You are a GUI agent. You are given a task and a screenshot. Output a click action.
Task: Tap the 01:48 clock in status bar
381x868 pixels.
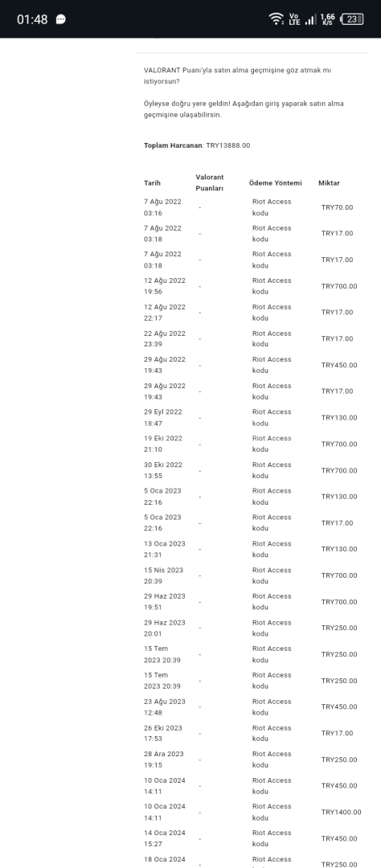pyautogui.click(x=32, y=19)
